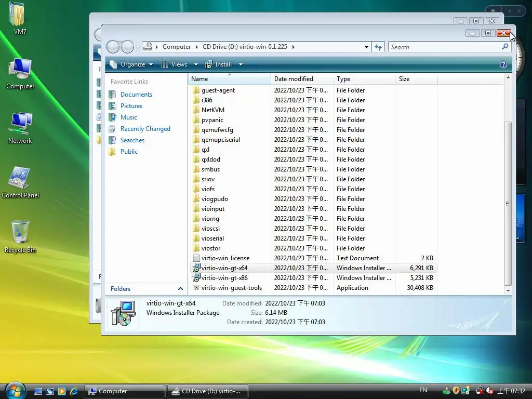Click the Refresh button beside address bar
Viewport: 532px width, 399px height.
click(378, 47)
